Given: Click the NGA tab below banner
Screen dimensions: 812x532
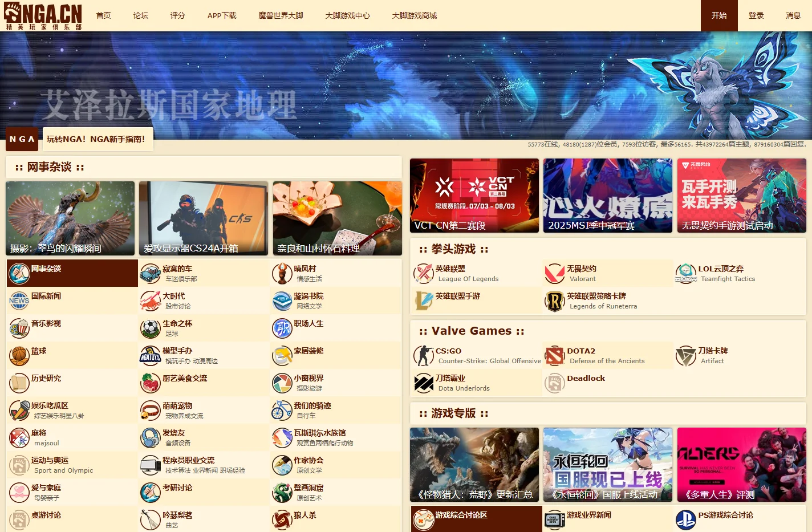Looking at the screenshot, I should [x=22, y=139].
